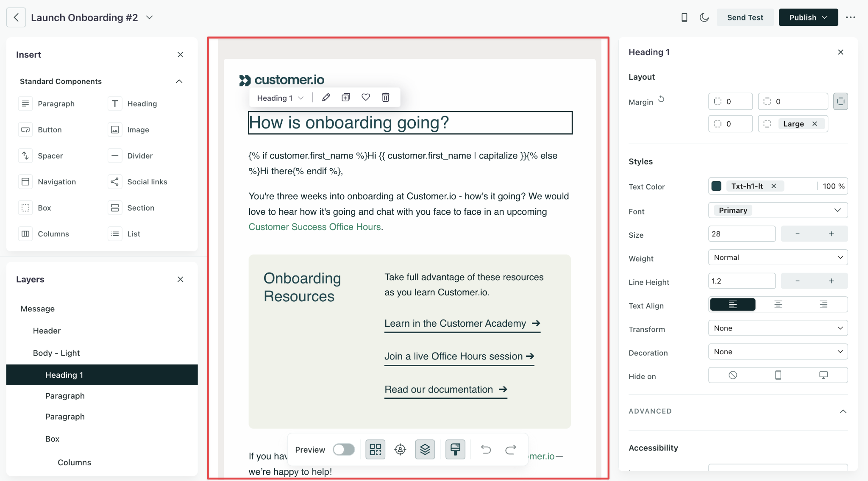This screenshot has width=868, height=481.
Task: Delete the heading with trash icon
Action: [x=386, y=97]
